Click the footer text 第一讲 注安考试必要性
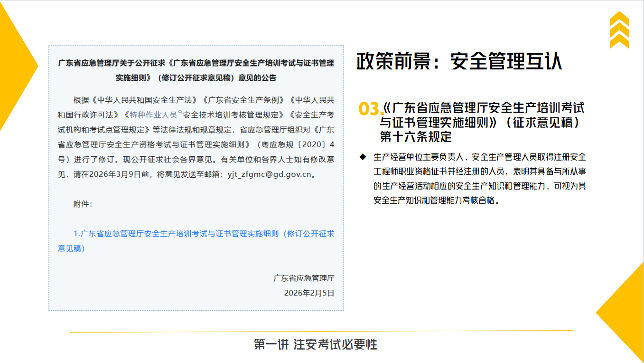 [316, 344]
